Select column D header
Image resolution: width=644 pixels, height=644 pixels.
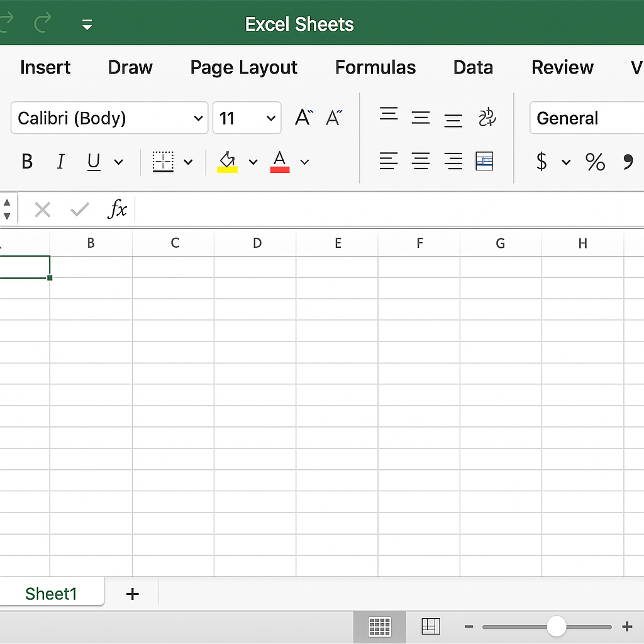coord(255,243)
